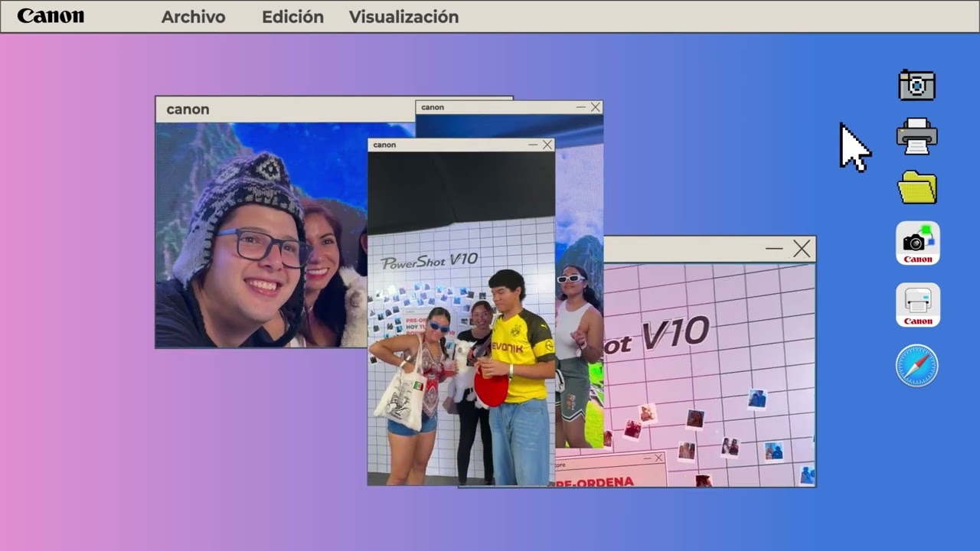
Task: Minimize the pink V10 grid window
Action: point(774,249)
